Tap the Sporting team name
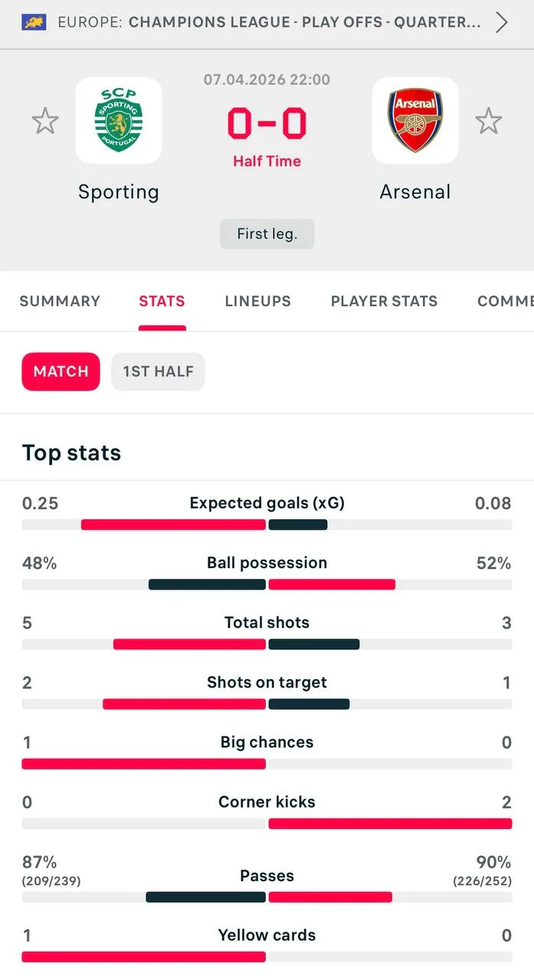The image size is (534, 980). (x=119, y=191)
